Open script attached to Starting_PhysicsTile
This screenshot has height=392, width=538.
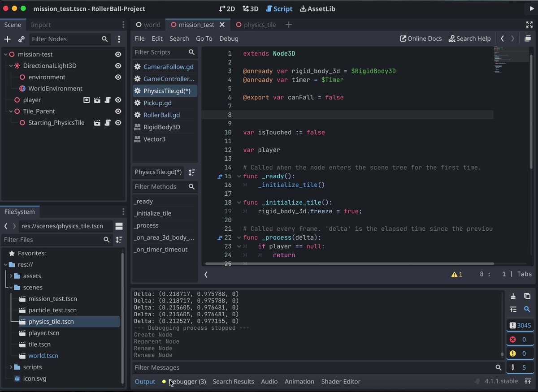point(108,123)
